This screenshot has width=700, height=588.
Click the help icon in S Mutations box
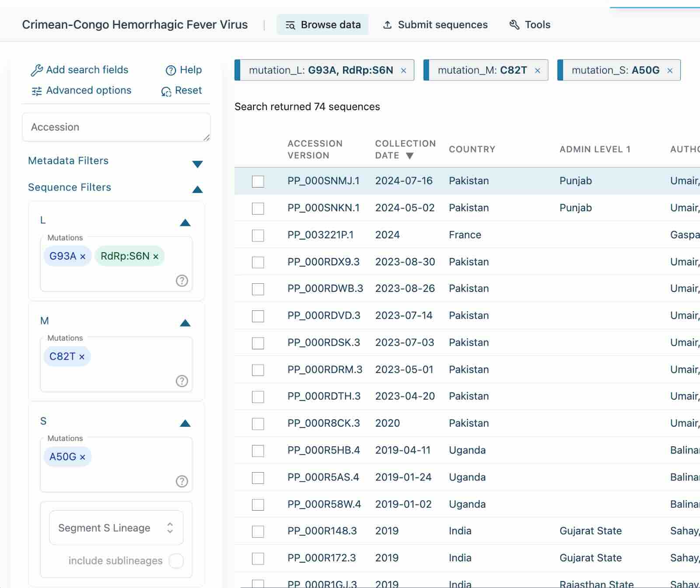pyautogui.click(x=182, y=482)
